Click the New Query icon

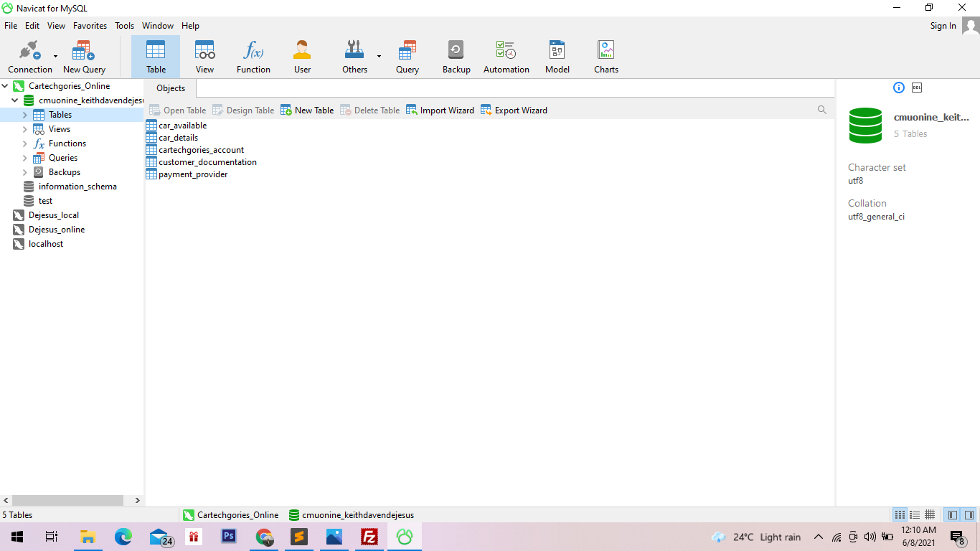84,57
